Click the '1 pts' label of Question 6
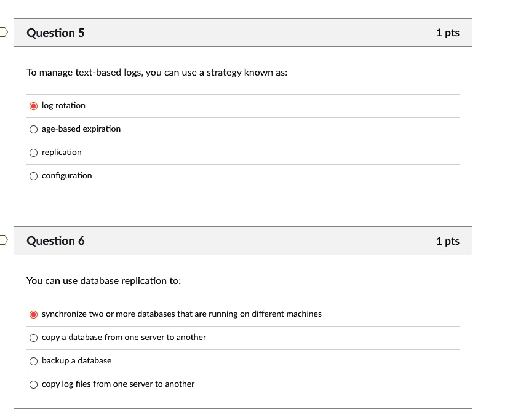The width and height of the screenshot is (526, 420). (447, 241)
